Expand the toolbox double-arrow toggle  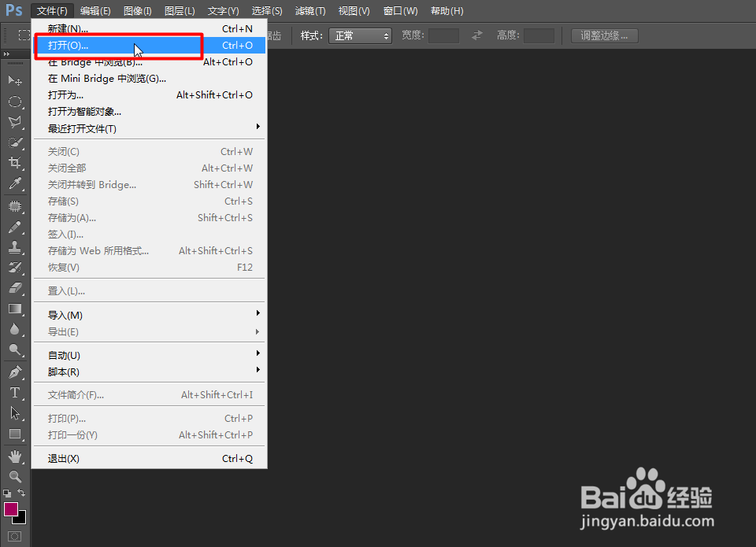[7, 54]
